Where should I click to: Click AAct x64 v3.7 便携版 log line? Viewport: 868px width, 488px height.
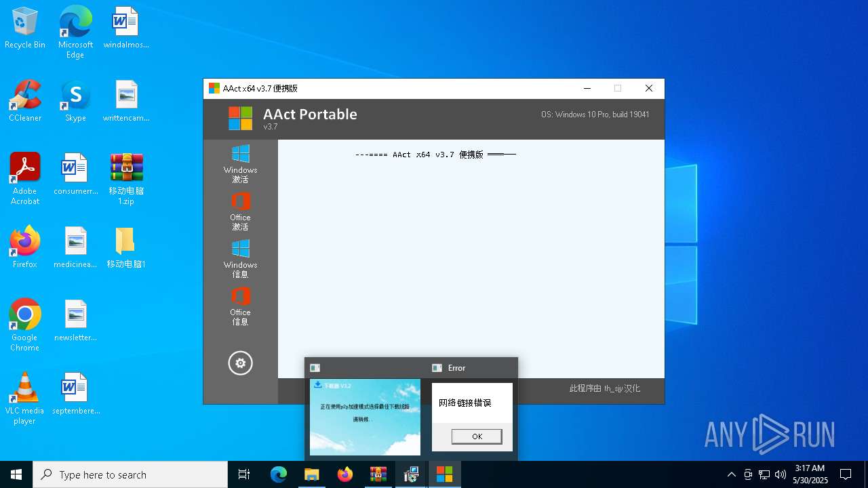tap(435, 155)
